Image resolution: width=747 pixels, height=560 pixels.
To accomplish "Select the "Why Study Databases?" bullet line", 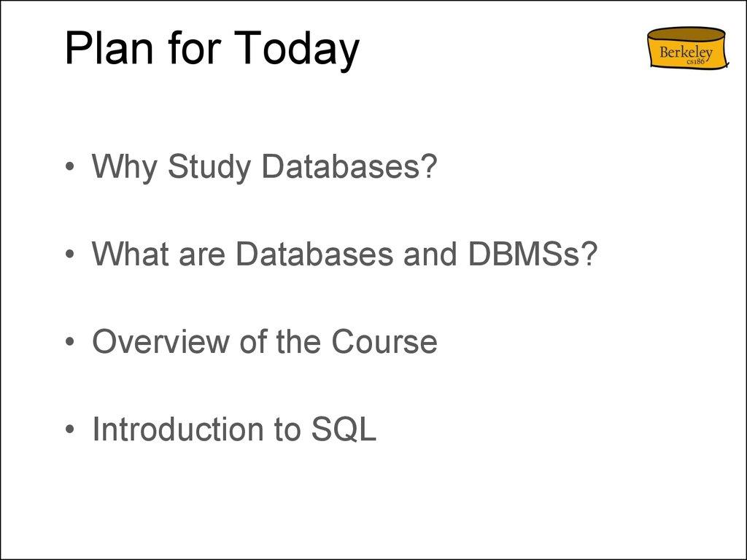I will point(264,168).
